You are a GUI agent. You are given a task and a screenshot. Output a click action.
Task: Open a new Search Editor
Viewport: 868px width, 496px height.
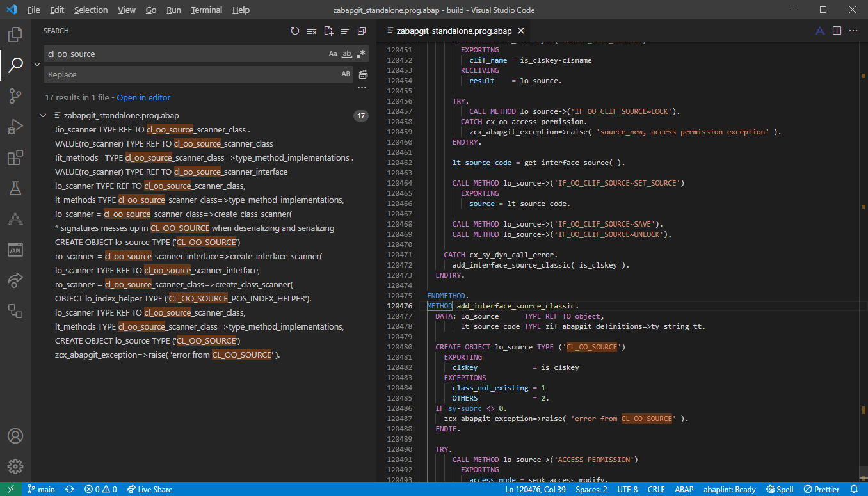click(328, 30)
